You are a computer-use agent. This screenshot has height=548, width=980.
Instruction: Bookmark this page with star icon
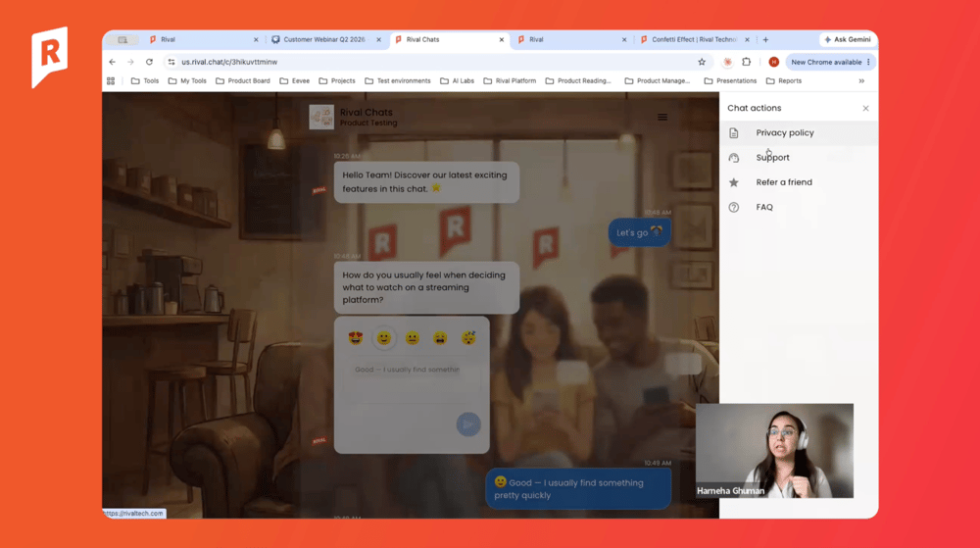[702, 62]
